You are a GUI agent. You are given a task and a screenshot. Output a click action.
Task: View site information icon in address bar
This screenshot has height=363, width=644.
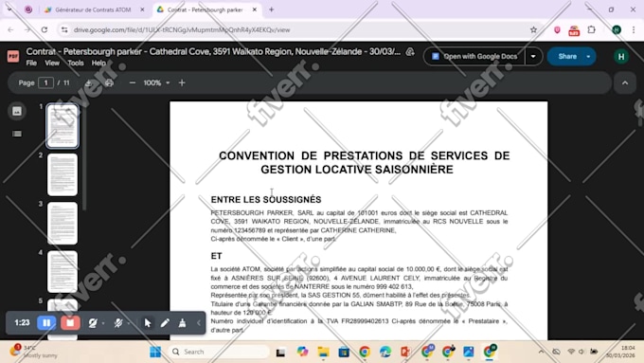(x=64, y=29)
